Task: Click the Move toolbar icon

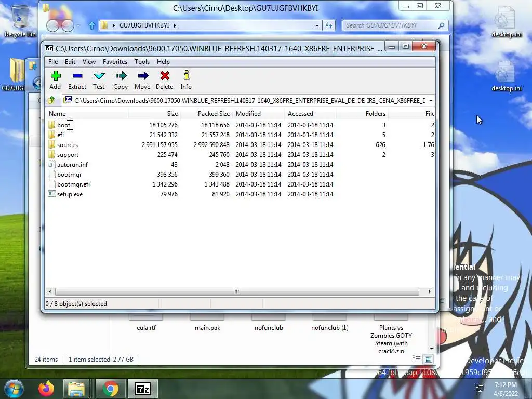Action: 142,80
